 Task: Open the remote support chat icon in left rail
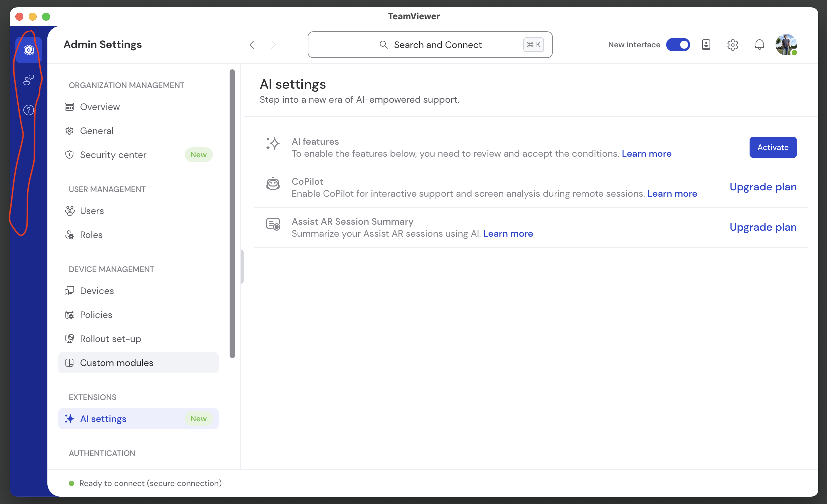pyautogui.click(x=28, y=80)
